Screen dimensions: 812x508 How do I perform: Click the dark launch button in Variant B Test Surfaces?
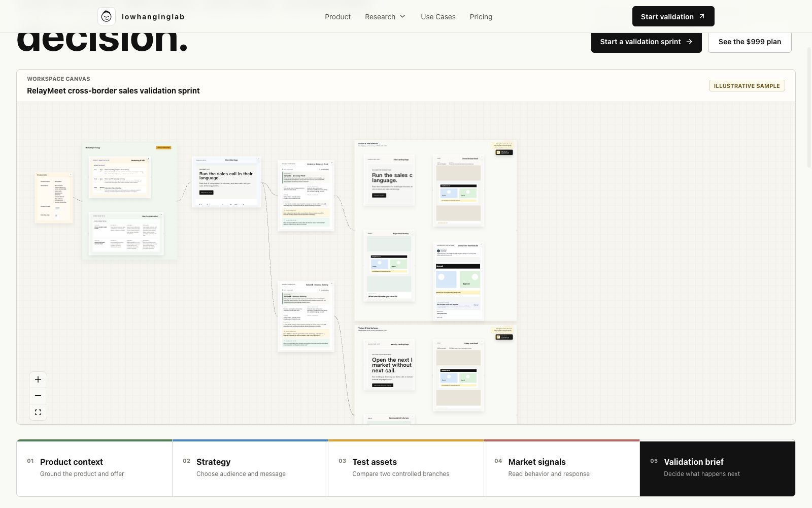tap(504, 337)
